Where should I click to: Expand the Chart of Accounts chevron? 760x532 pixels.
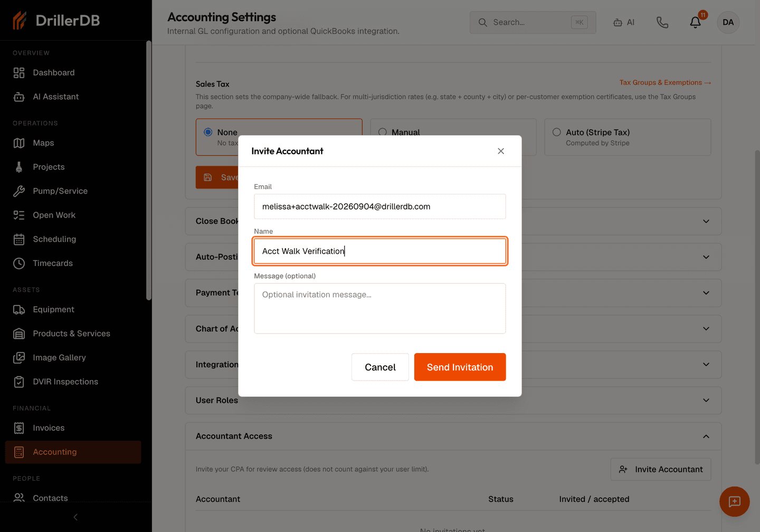point(706,329)
